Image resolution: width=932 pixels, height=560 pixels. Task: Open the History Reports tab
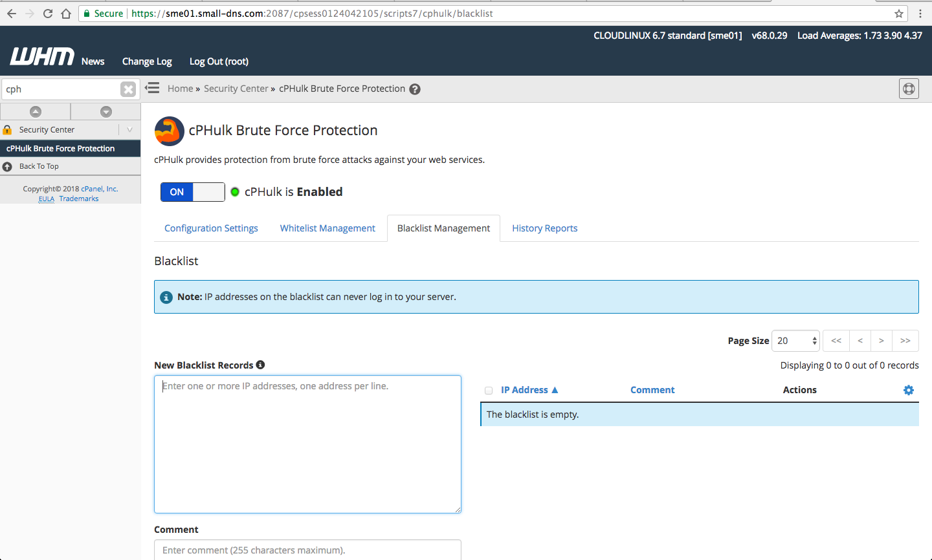point(544,228)
